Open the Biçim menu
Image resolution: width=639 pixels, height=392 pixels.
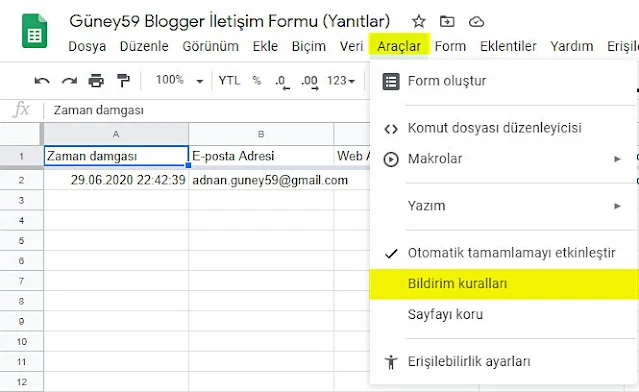309,46
